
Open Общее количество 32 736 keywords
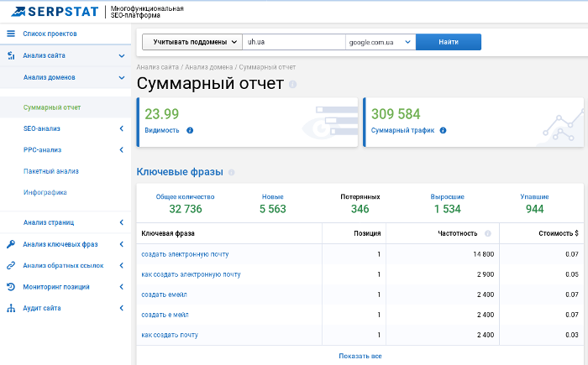pyautogui.click(x=186, y=204)
